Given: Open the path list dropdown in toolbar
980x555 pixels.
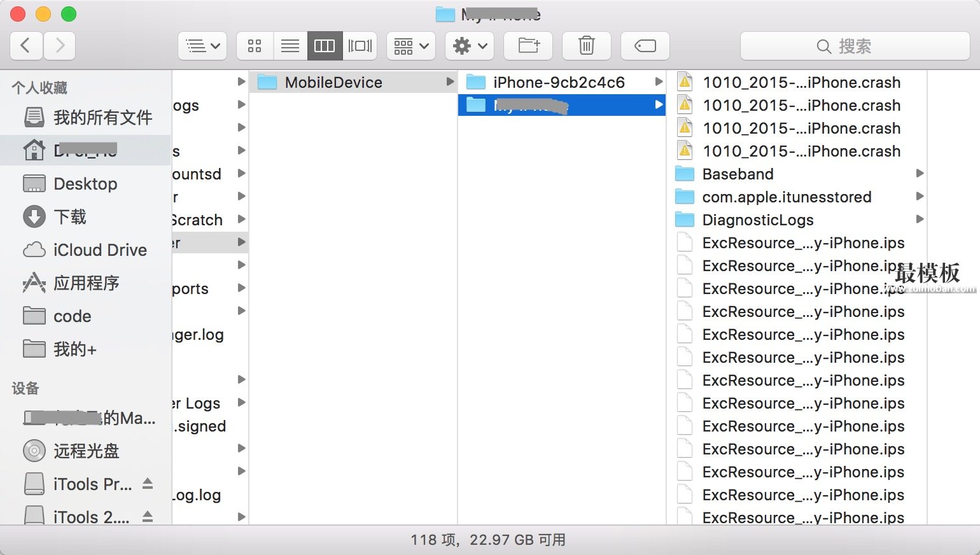Looking at the screenshot, I should tap(202, 46).
